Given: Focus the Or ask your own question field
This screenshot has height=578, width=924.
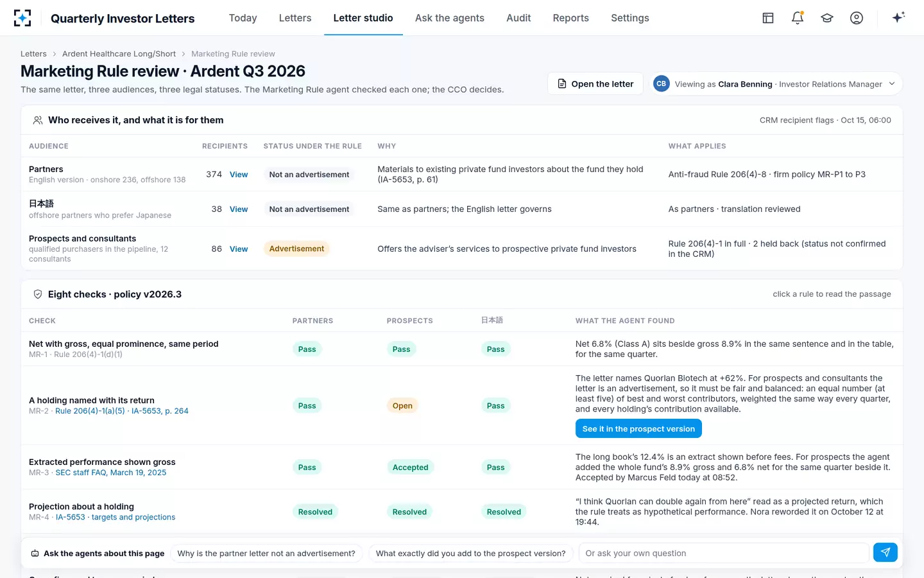Looking at the screenshot, I should 724,553.
